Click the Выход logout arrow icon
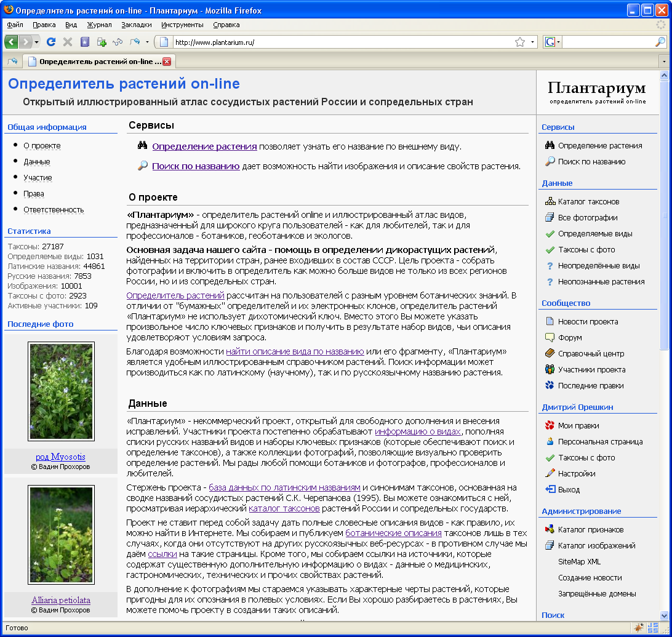 550,489
